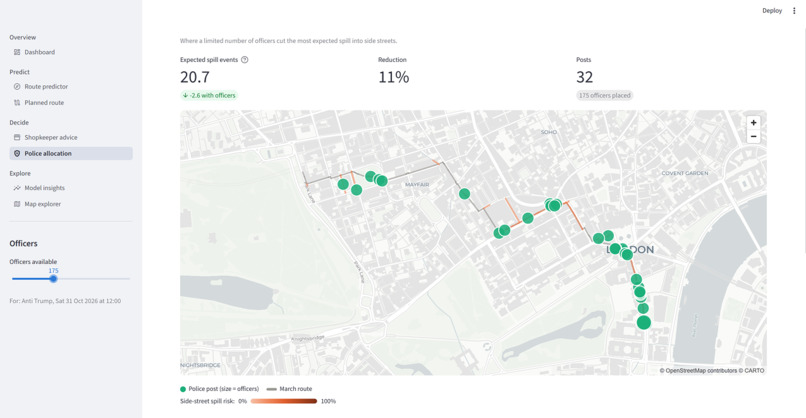Click the COVENT GARDEN map label
Screen dimensions: 806x418
(685, 173)
